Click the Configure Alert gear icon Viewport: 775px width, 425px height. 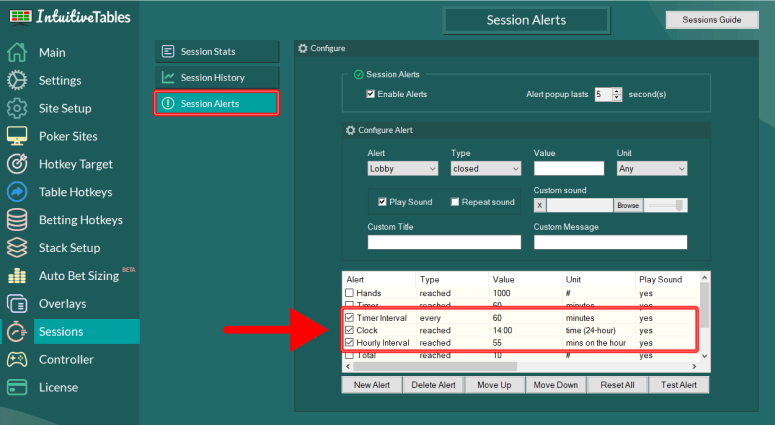pos(350,130)
